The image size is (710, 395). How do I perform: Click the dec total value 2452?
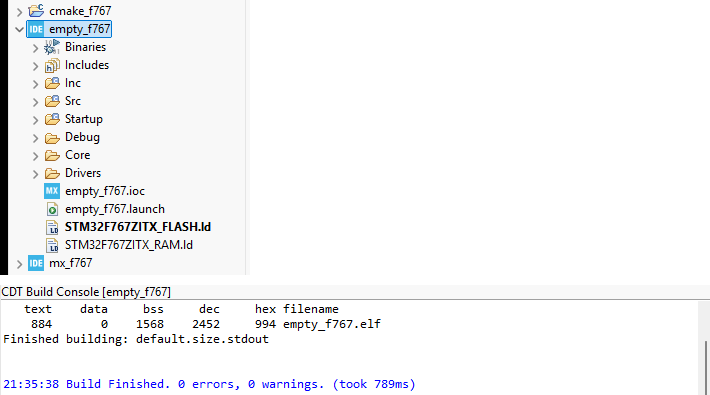click(206, 324)
